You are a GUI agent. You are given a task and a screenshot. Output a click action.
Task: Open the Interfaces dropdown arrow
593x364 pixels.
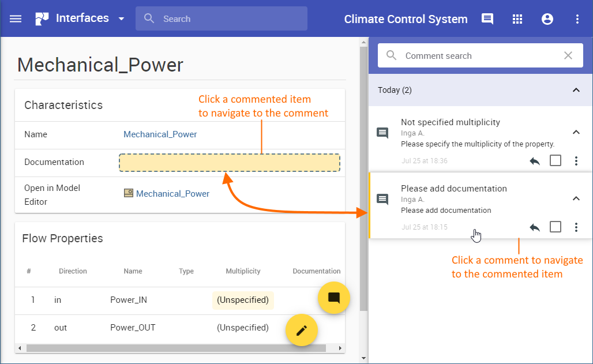[x=121, y=19]
